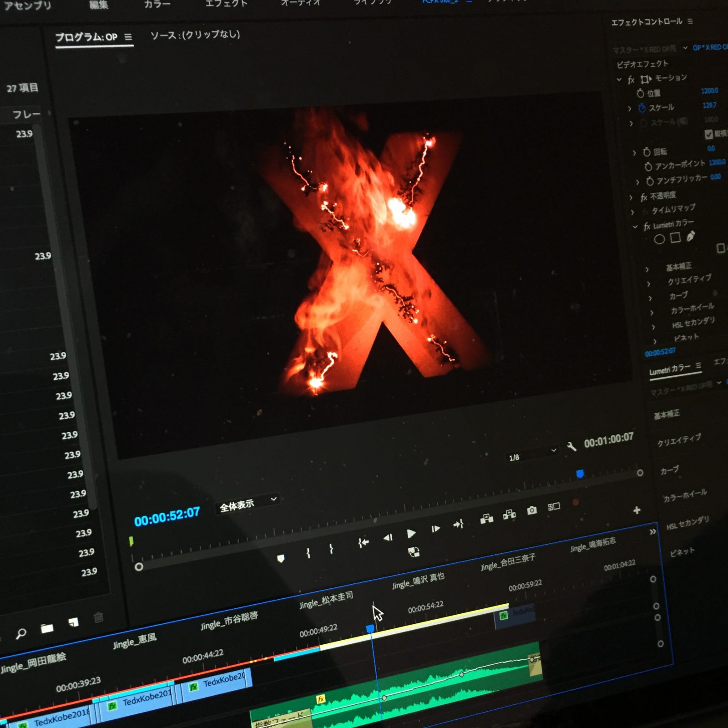Open the エフェクトコントロール panel menu icon
728x728 pixels.
(690, 21)
